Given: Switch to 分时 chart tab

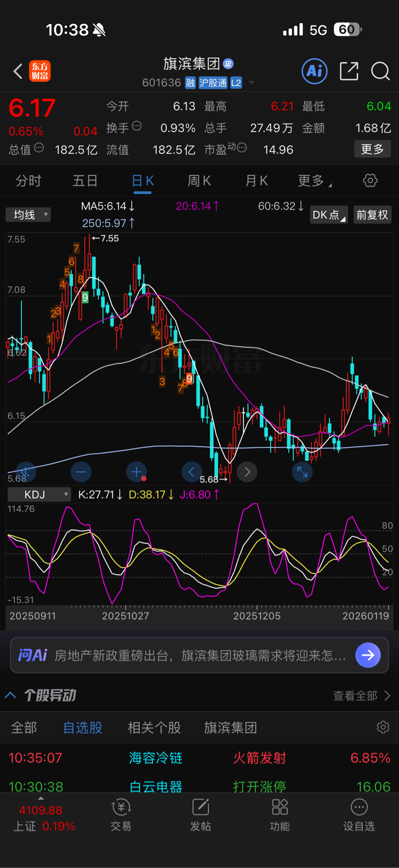Looking at the screenshot, I should [28, 180].
